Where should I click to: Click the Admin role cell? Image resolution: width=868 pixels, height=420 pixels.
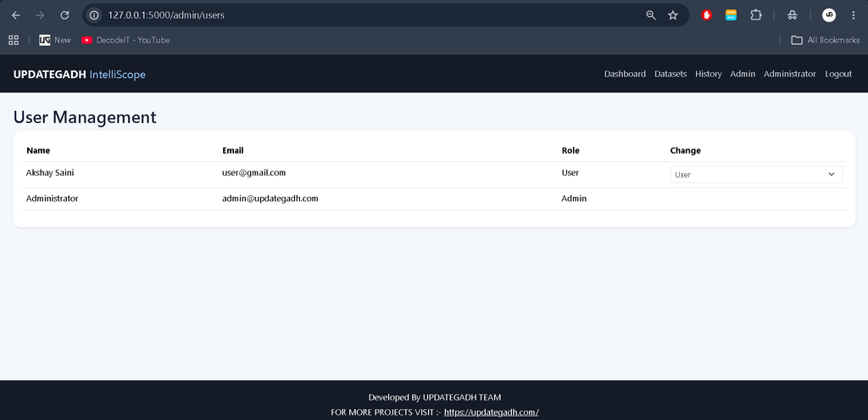[574, 199]
